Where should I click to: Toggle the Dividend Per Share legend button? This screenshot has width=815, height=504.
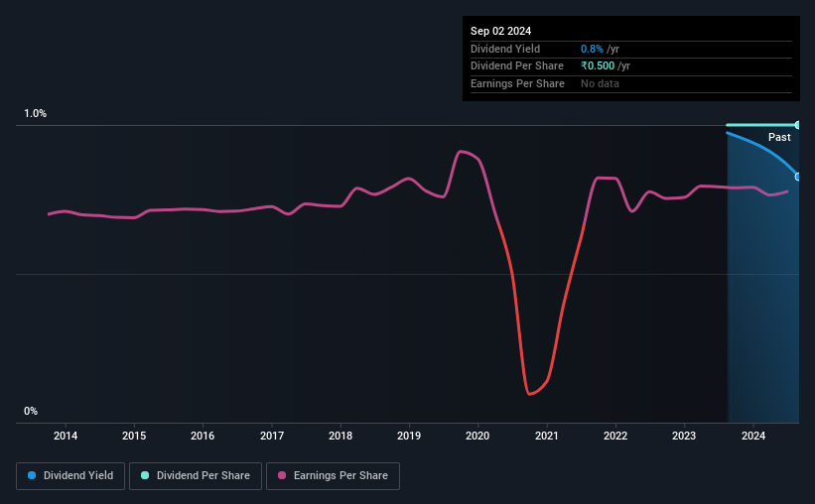(x=196, y=476)
